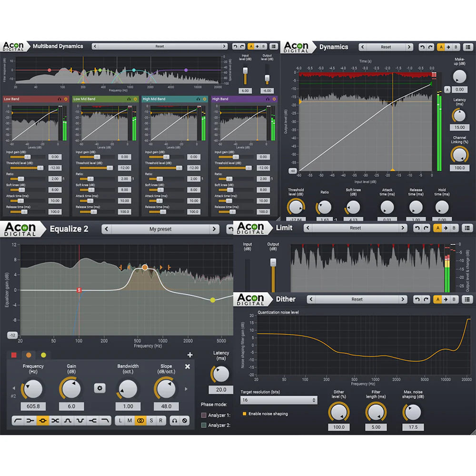The image size is (476, 476).
Task: Click Reset in the Dither header
Action: [356, 299]
